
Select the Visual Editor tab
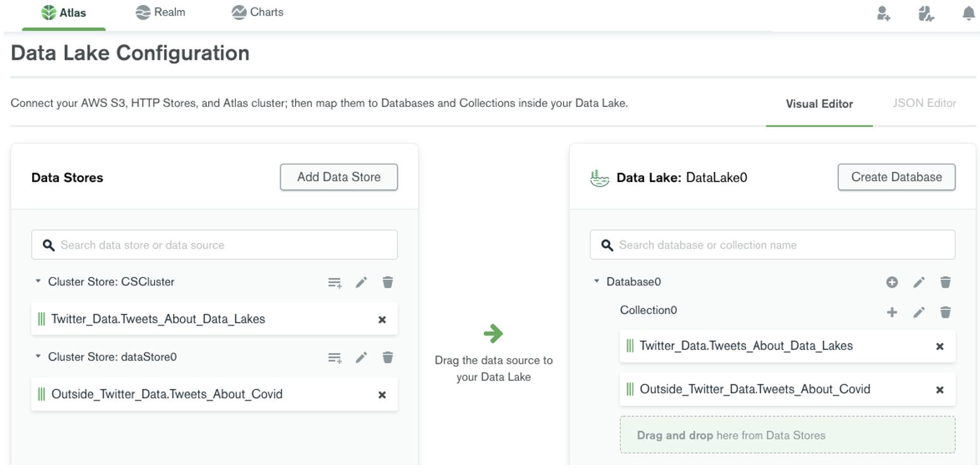[819, 104]
